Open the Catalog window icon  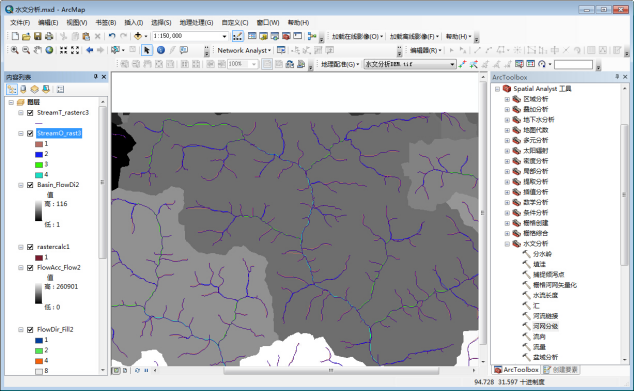263,36
